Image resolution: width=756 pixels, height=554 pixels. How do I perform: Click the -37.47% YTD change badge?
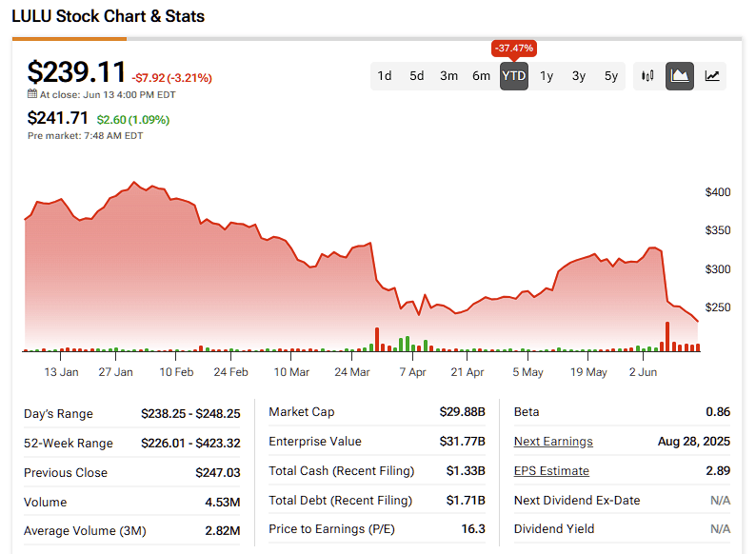point(514,49)
